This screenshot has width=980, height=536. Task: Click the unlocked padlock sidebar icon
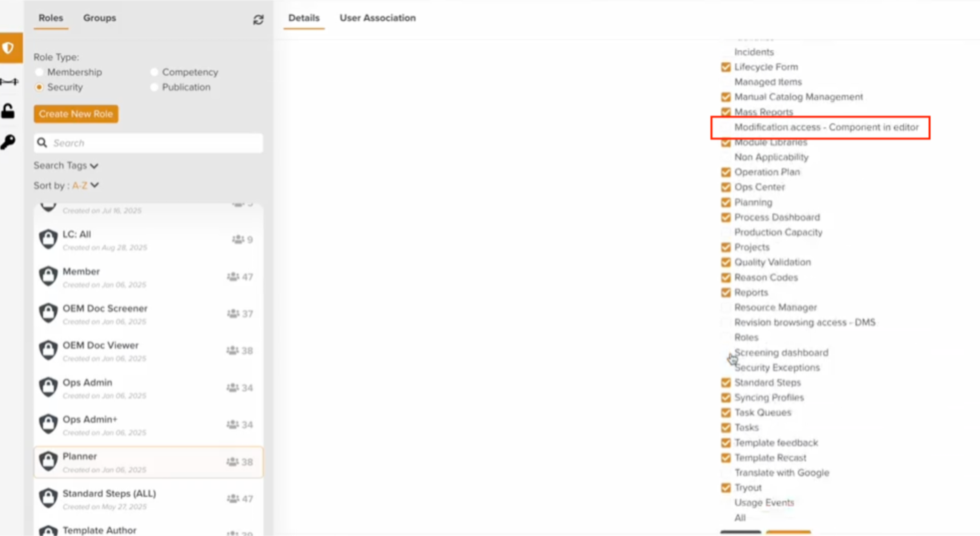(8, 111)
